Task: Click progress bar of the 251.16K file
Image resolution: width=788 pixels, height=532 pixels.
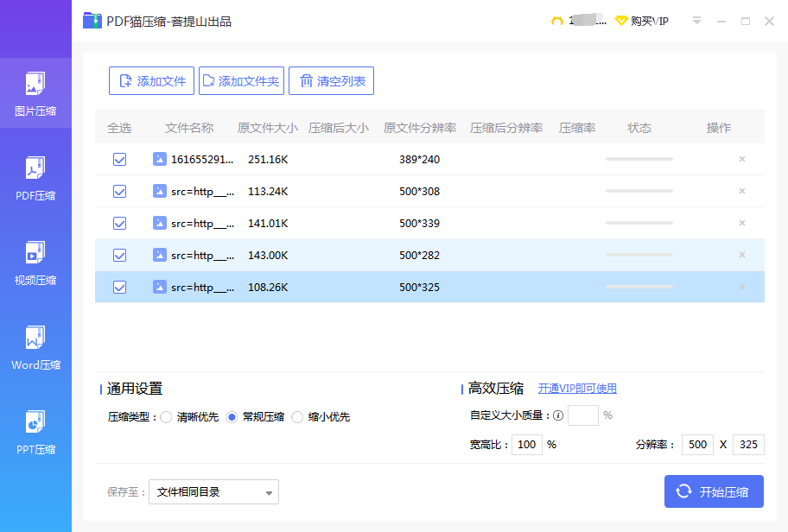Action: tap(639, 159)
